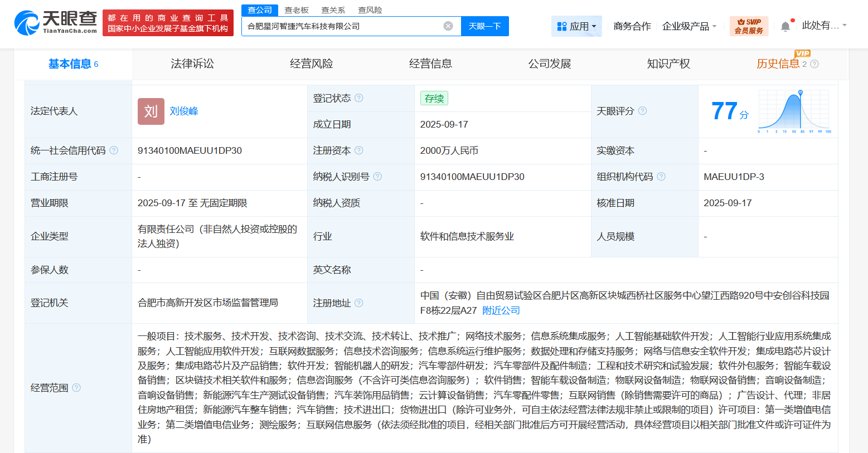Open the 应用 dropdown
The width and height of the screenshot is (868, 453).
[576, 26]
